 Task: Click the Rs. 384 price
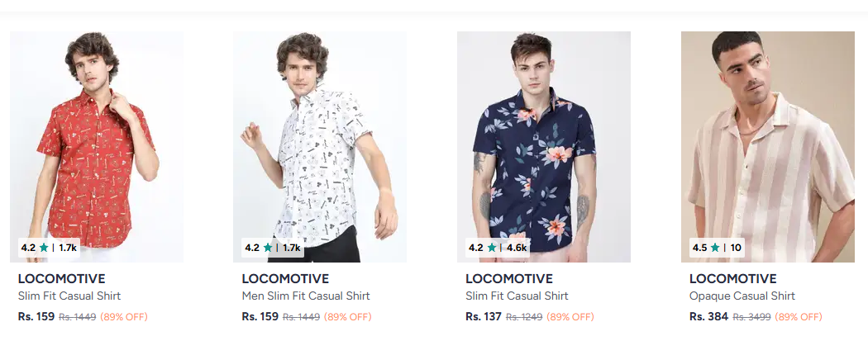coord(708,316)
